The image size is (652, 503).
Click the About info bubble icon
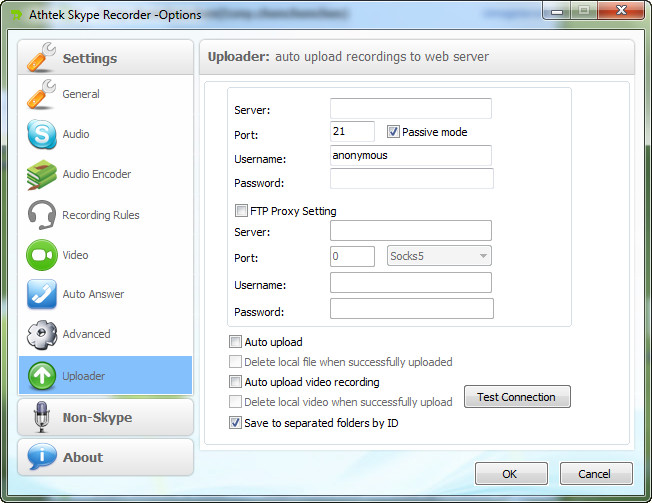click(42, 456)
